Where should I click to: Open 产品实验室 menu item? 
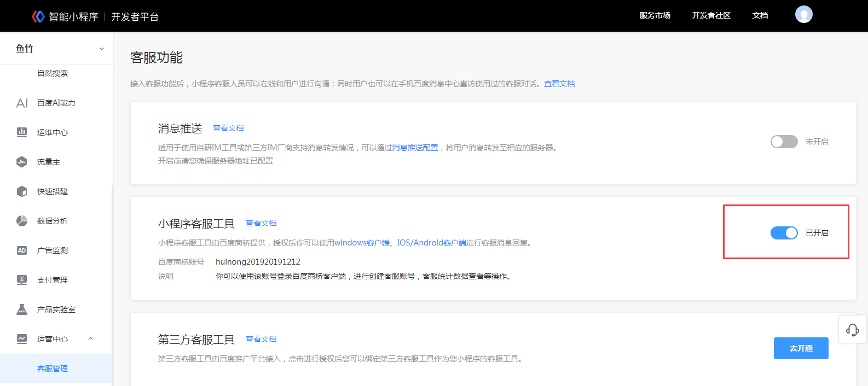click(56, 309)
